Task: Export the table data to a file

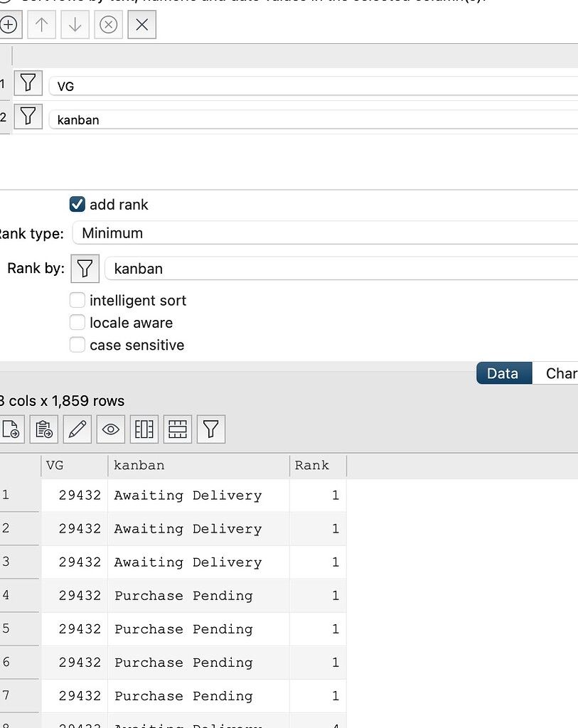Action: [x=10, y=429]
